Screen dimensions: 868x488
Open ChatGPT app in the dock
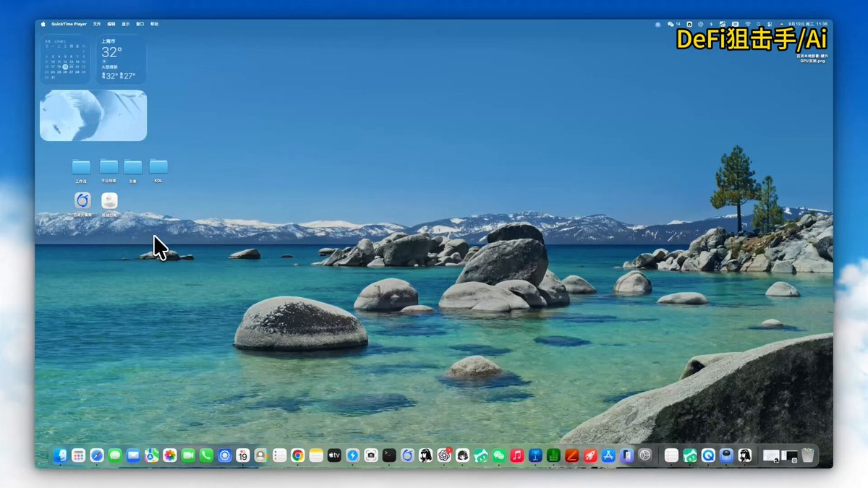444,455
